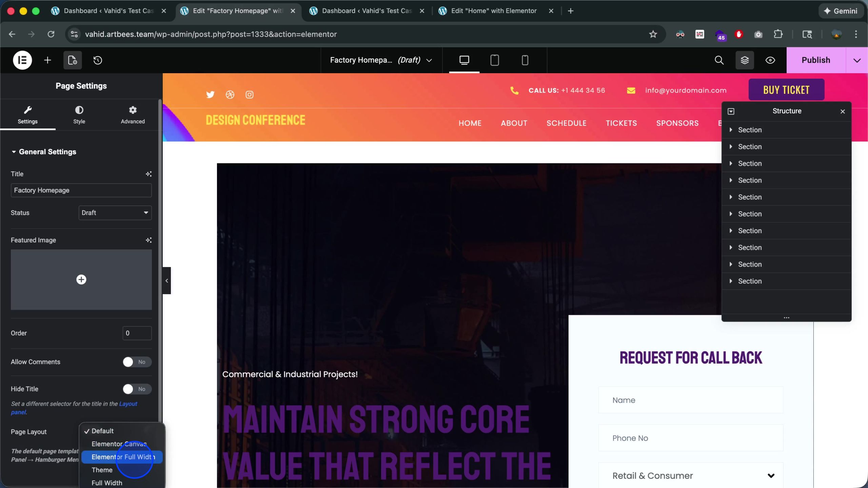Click the Dribbble icon in page header
The image size is (868, 488).
230,95
